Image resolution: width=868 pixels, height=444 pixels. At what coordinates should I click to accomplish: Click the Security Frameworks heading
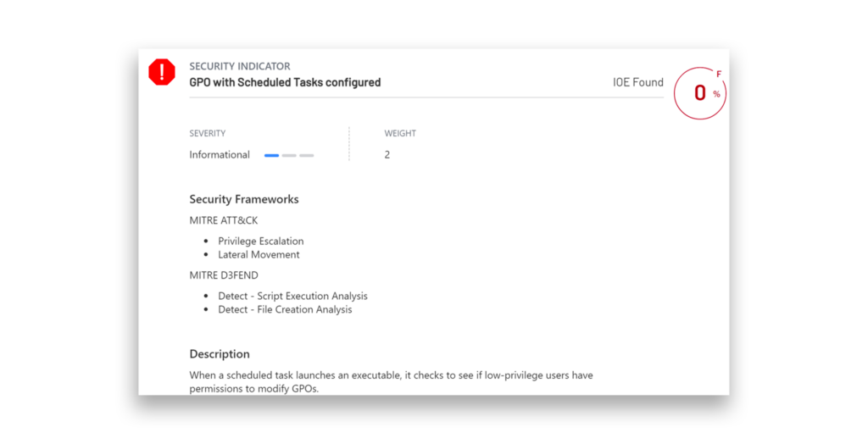(x=244, y=199)
